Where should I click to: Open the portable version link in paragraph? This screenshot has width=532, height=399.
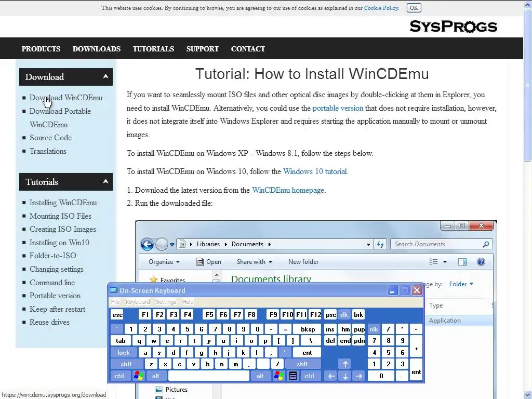(338, 108)
